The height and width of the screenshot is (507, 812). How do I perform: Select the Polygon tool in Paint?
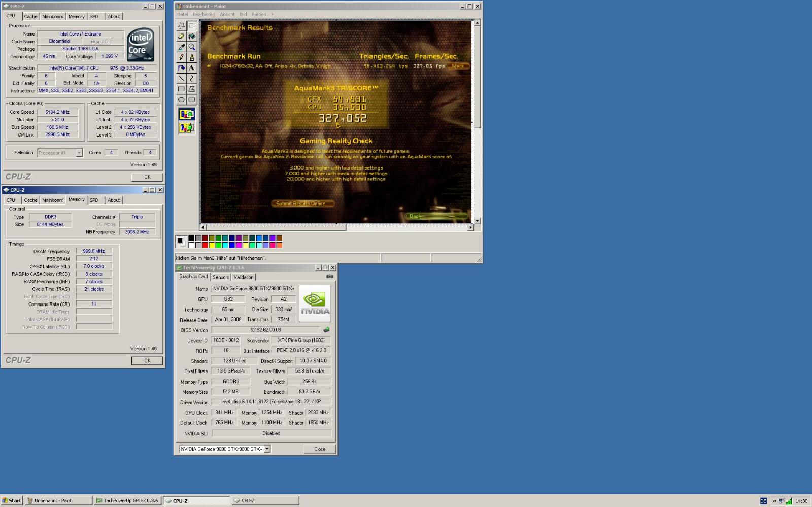click(x=192, y=89)
